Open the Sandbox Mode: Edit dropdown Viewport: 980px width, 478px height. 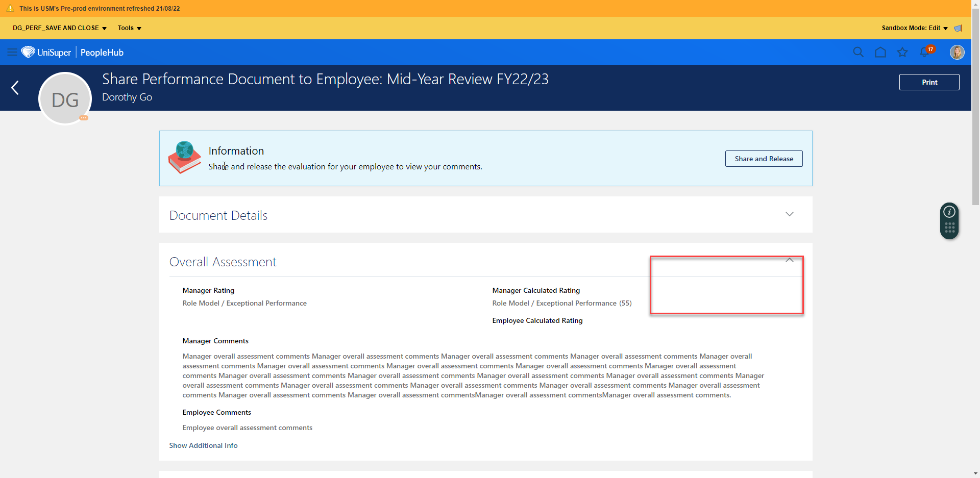click(913, 28)
